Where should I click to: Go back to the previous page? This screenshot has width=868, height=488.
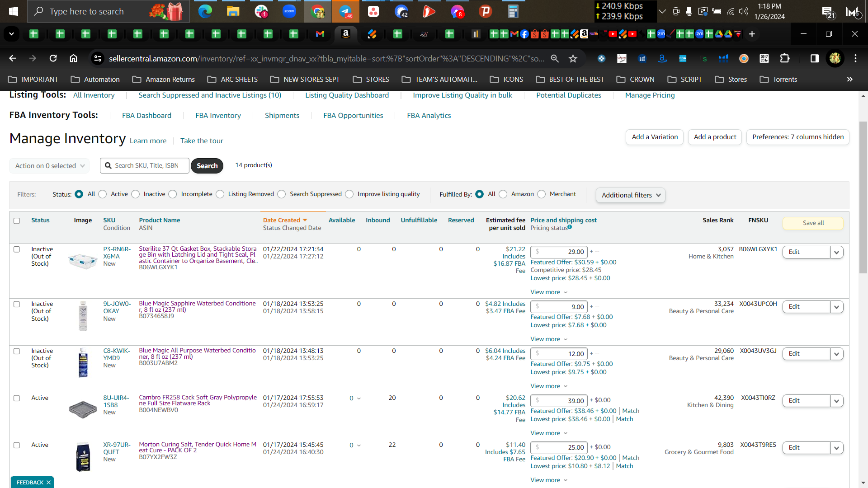tap(13, 58)
